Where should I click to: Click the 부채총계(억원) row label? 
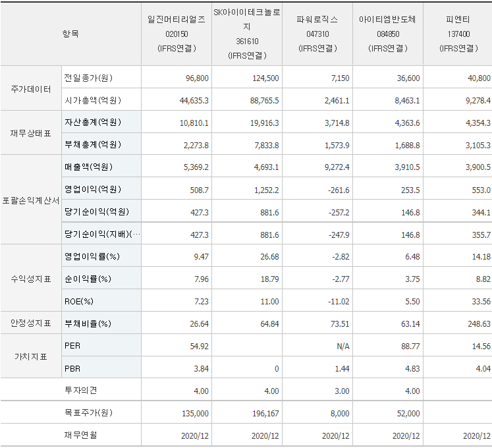click(93, 145)
